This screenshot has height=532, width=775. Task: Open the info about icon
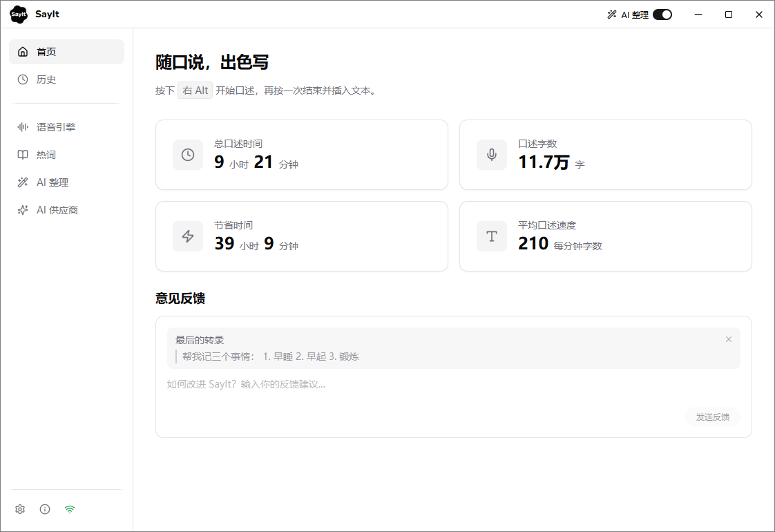[45, 509]
